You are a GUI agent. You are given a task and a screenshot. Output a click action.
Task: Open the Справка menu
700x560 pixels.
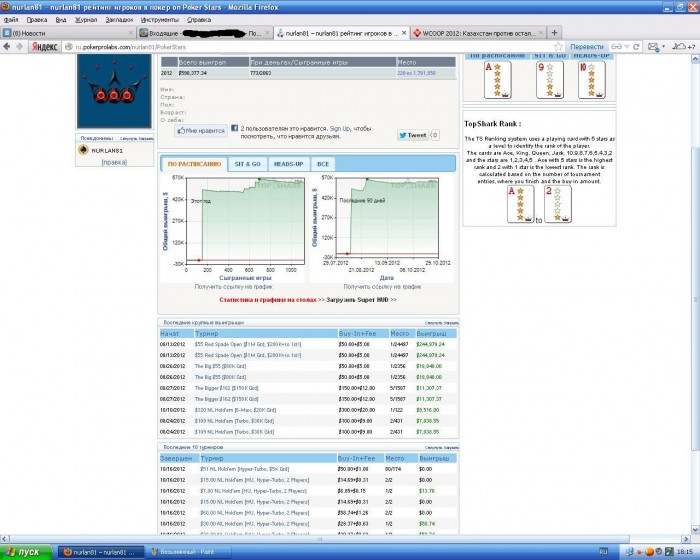coord(199,20)
